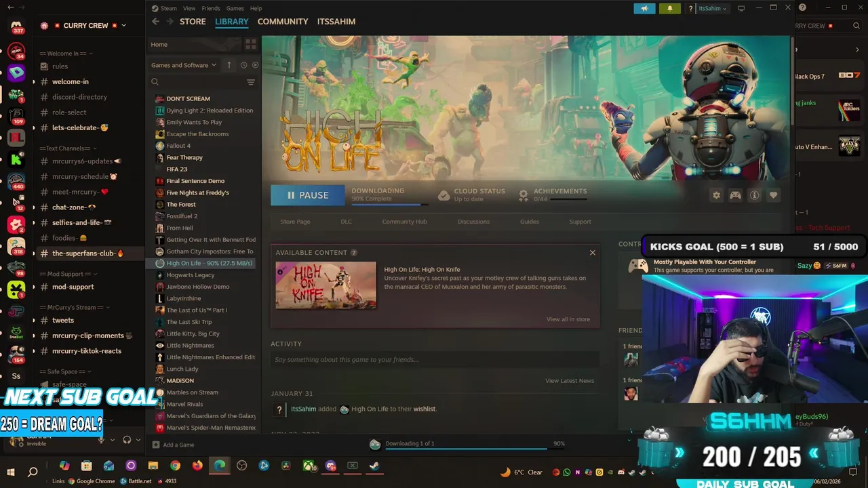Open the Community tab in Steam
Viewport: 868px width, 488px height.
(283, 22)
